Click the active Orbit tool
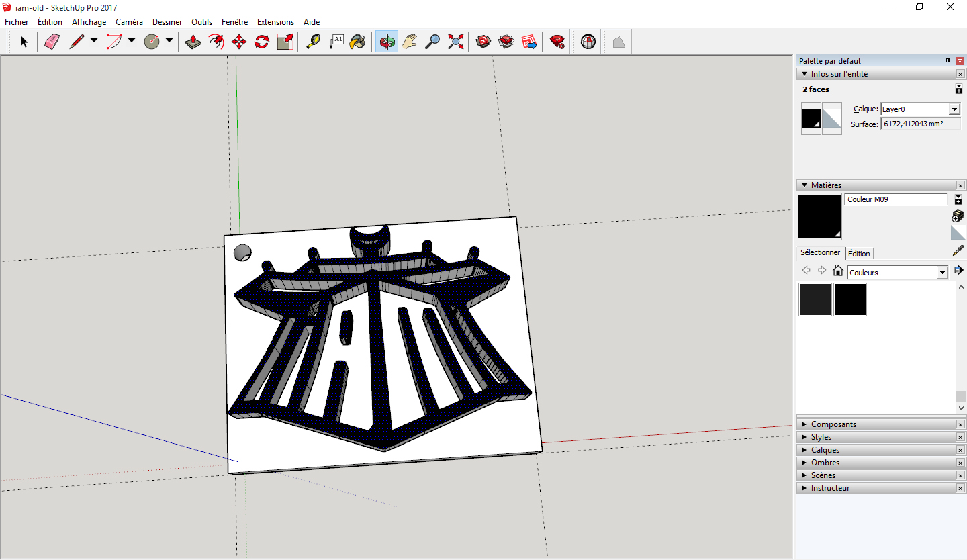 pos(387,42)
